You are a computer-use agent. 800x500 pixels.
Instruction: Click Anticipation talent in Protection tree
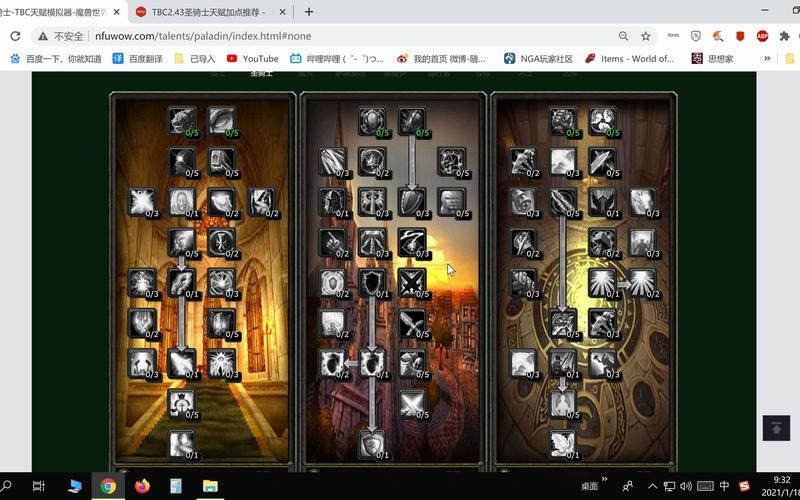coord(452,201)
